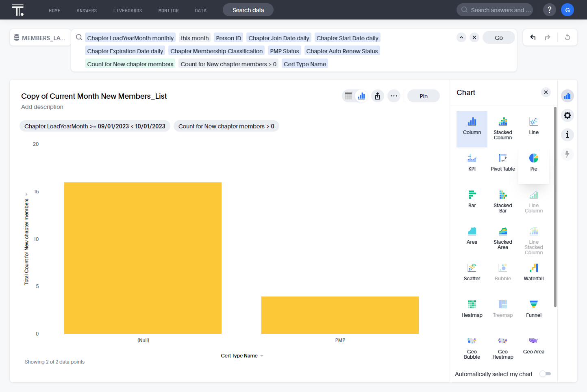Viewport: 587px width, 392px height.
Task: Choose the Line chart type
Action: pos(533,129)
